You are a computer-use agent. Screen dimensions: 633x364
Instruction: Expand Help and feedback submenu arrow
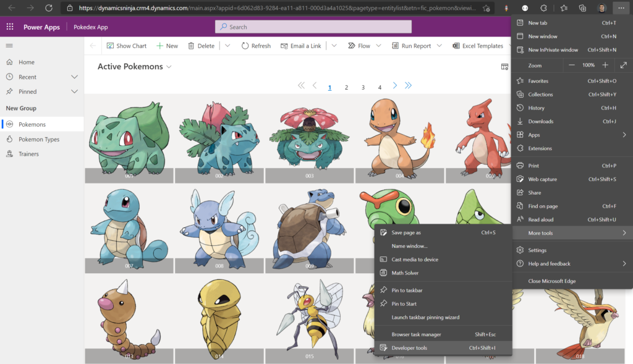[624, 263]
